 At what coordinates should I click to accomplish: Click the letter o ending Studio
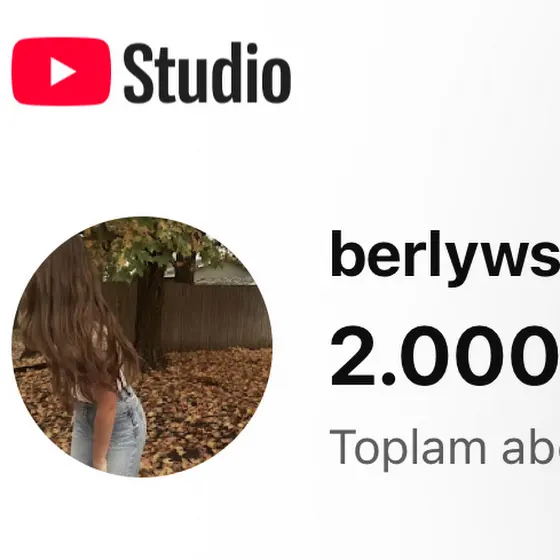pyautogui.click(x=277, y=78)
